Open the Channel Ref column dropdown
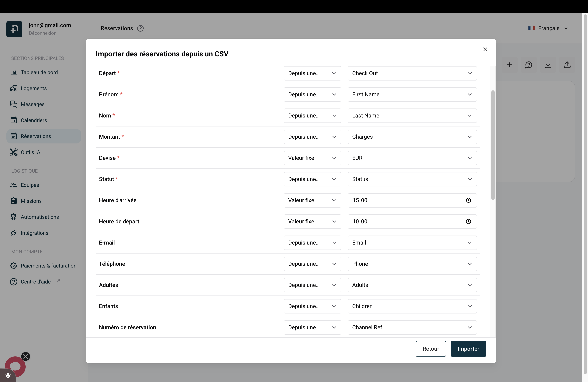 (x=412, y=327)
